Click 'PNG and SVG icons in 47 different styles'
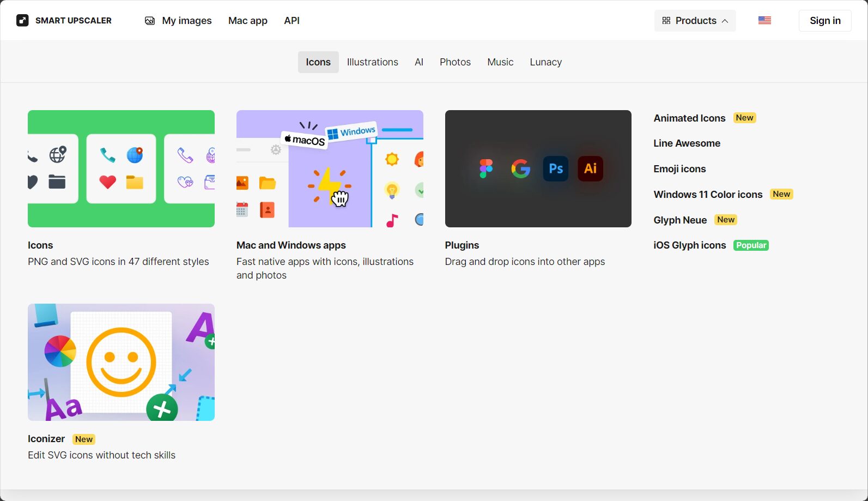Screen dimensions: 868x501 [x=118, y=262]
